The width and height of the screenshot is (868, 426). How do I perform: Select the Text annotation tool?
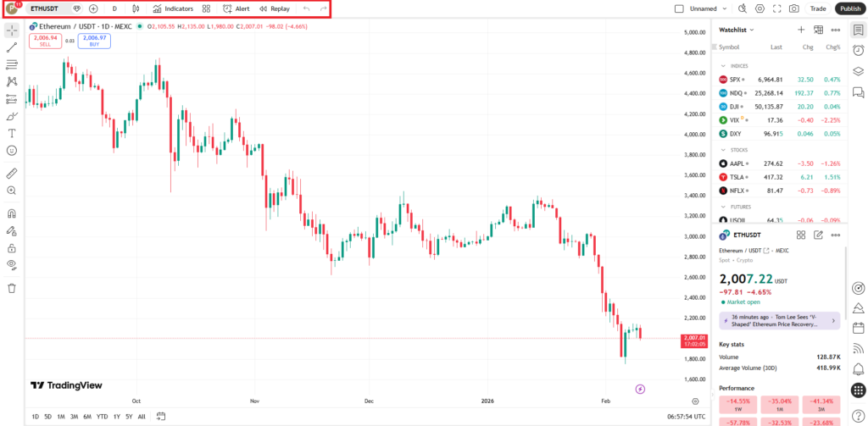tap(12, 133)
